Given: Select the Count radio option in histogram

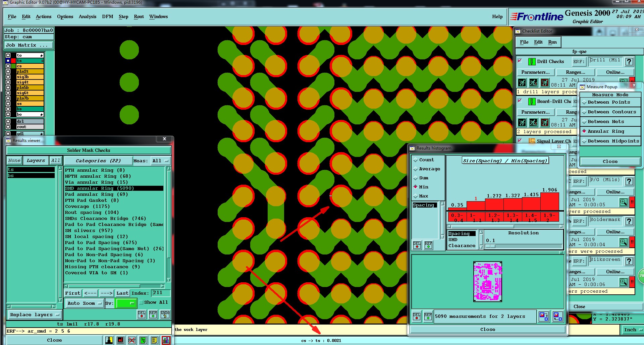Looking at the screenshot, I should tap(424, 160).
